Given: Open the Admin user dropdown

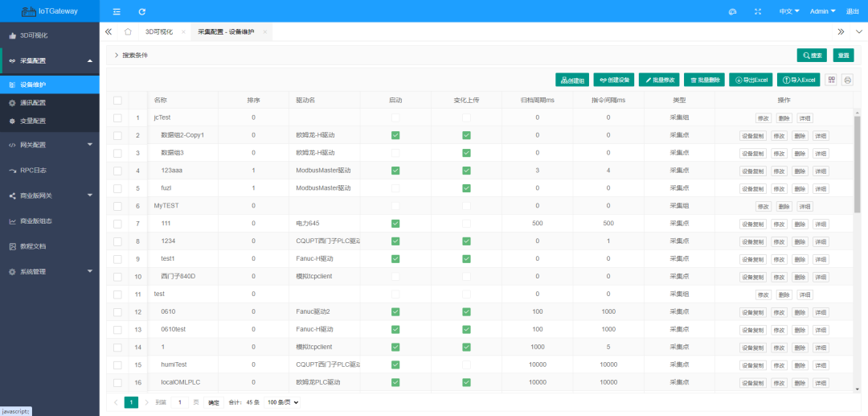Looking at the screenshot, I should pos(823,11).
